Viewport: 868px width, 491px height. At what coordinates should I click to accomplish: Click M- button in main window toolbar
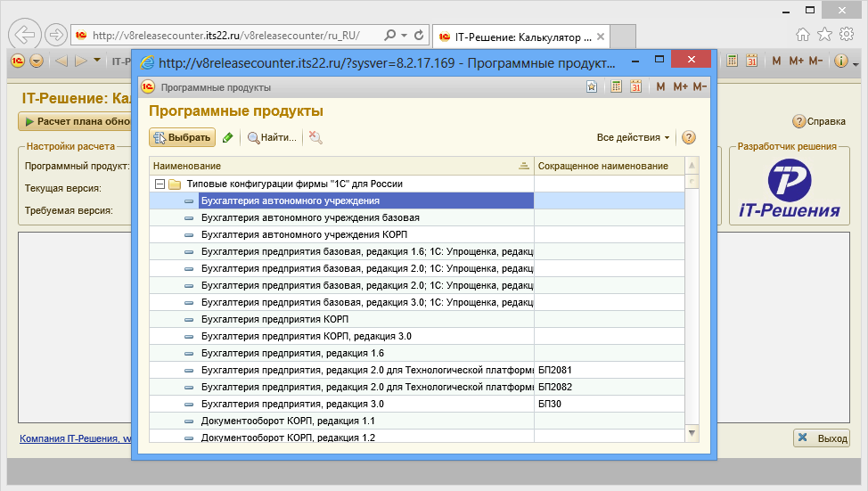click(815, 61)
